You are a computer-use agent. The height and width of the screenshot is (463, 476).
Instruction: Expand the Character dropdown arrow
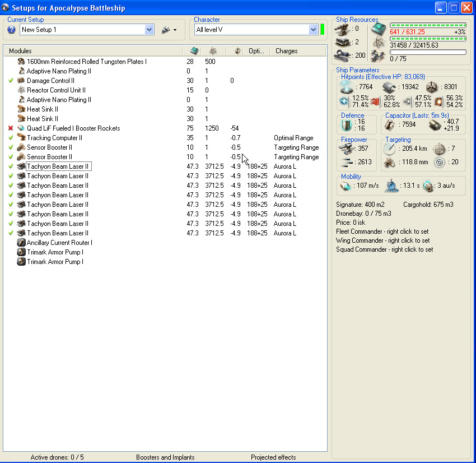[x=313, y=30]
